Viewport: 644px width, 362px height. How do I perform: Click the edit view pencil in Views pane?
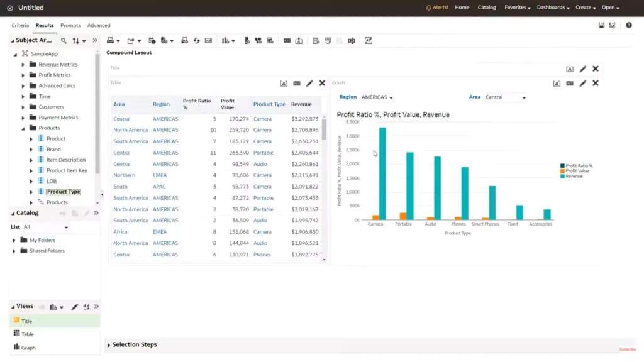point(74,307)
